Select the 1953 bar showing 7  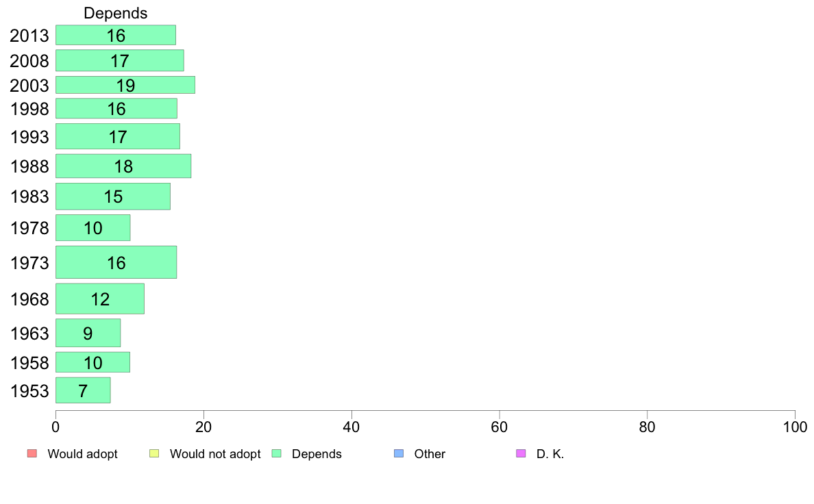tap(83, 390)
